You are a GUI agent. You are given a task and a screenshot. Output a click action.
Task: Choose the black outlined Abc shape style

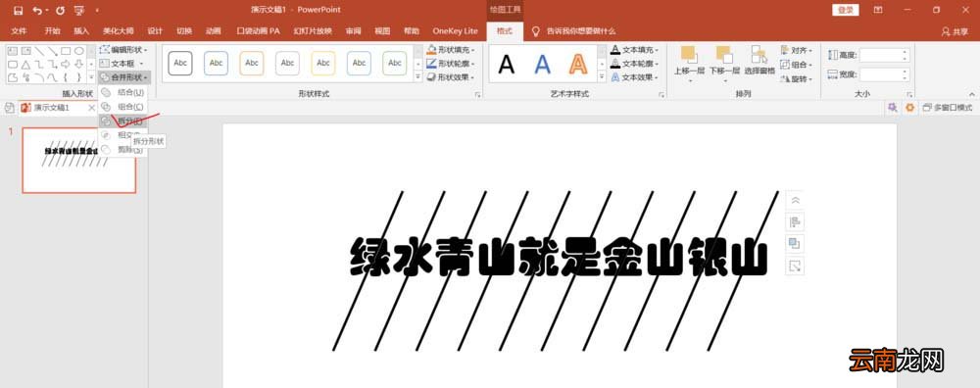tap(180, 63)
